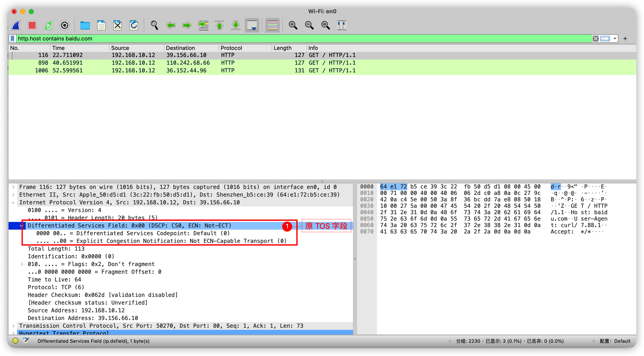Expand the Frame 116 tree node
Viewport: 644px width, 356px height.
[x=13, y=187]
